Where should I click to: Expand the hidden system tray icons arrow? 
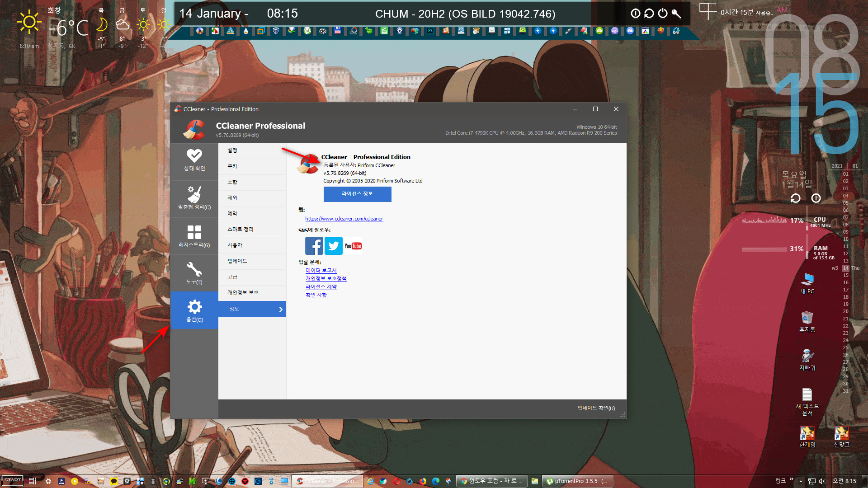tap(801, 481)
